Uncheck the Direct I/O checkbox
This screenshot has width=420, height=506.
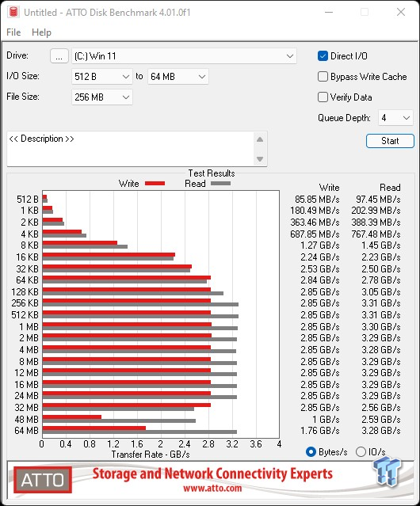point(323,56)
